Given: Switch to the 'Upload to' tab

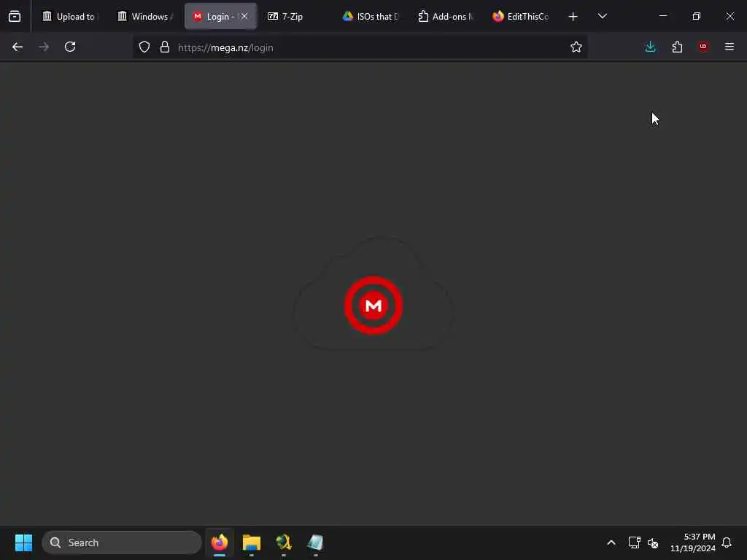Looking at the screenshot, I should 69,17.
